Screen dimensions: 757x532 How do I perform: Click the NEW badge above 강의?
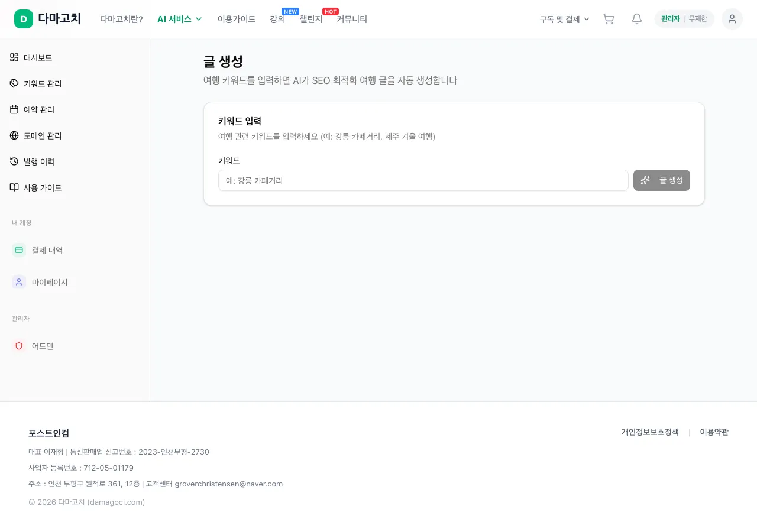(x=290, y=11)
